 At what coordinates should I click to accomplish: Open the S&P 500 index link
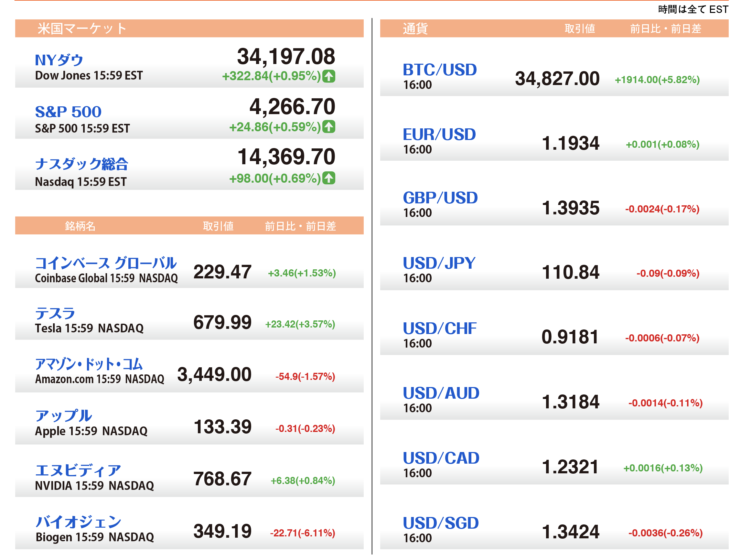point(68,112)
